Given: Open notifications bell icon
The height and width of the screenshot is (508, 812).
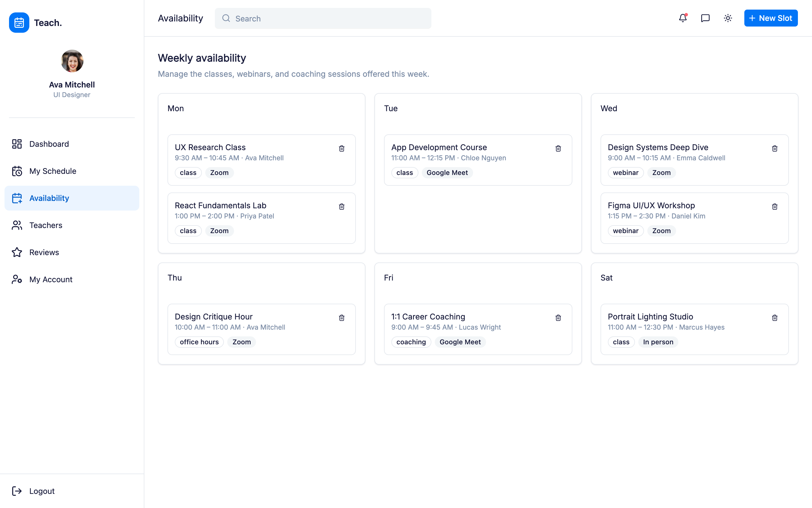Looking at the screenshot, I should (683, 18).
